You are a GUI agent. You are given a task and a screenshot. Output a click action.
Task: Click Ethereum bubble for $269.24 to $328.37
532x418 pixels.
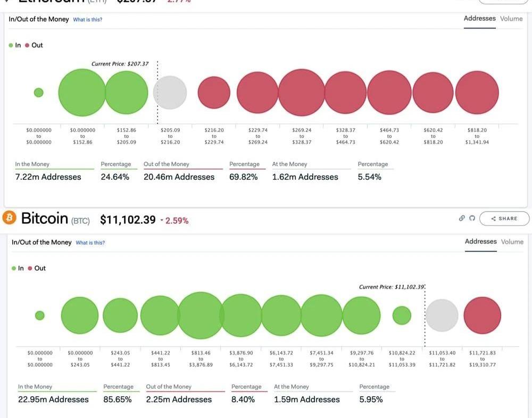302,93
